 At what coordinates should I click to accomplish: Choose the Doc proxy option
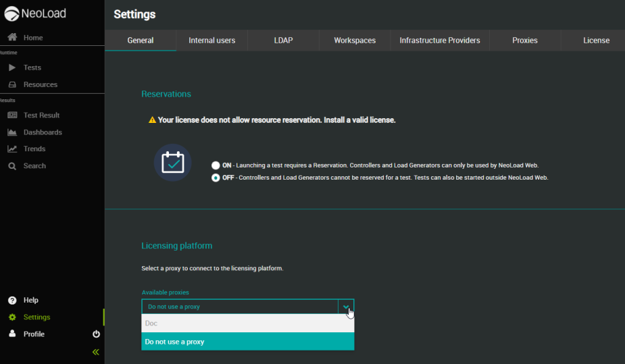[x=247, y=323]
